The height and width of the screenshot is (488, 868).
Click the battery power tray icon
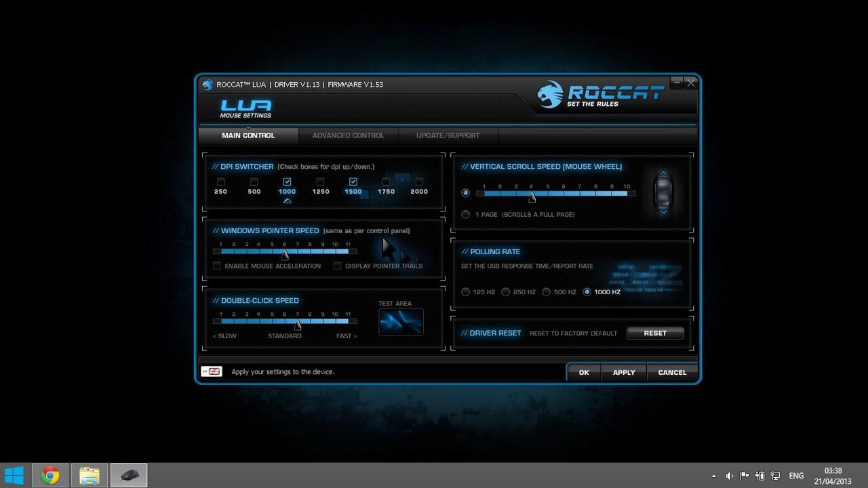760,476
